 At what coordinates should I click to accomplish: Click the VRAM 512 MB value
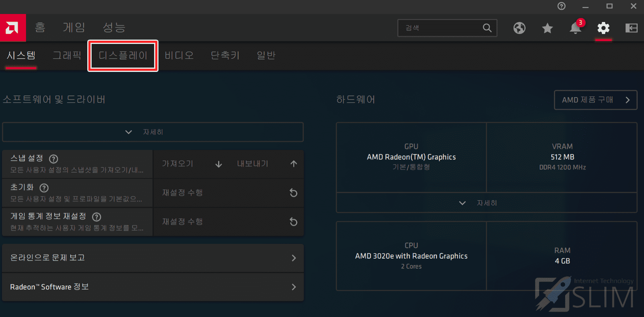pos(562,157)
